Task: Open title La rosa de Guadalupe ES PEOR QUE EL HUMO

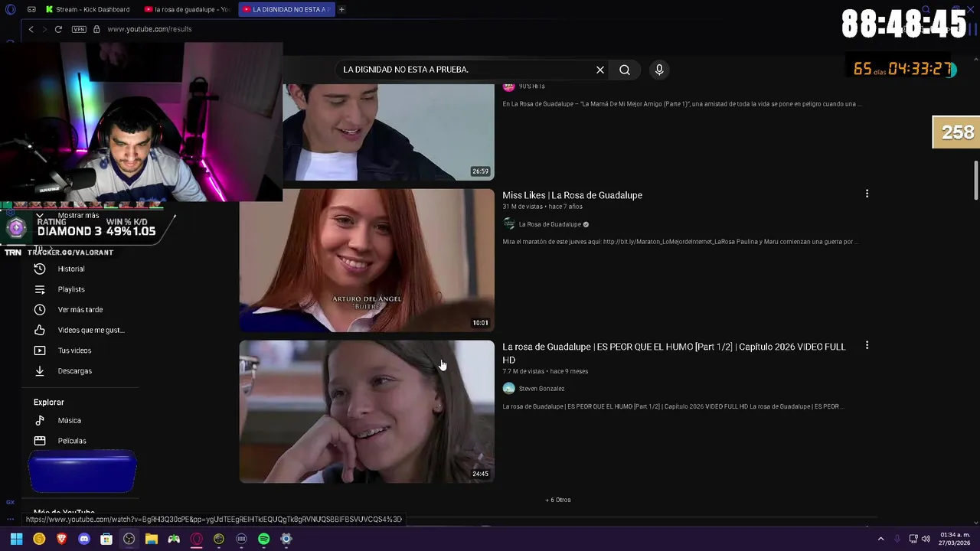Action: coord(674,353)
